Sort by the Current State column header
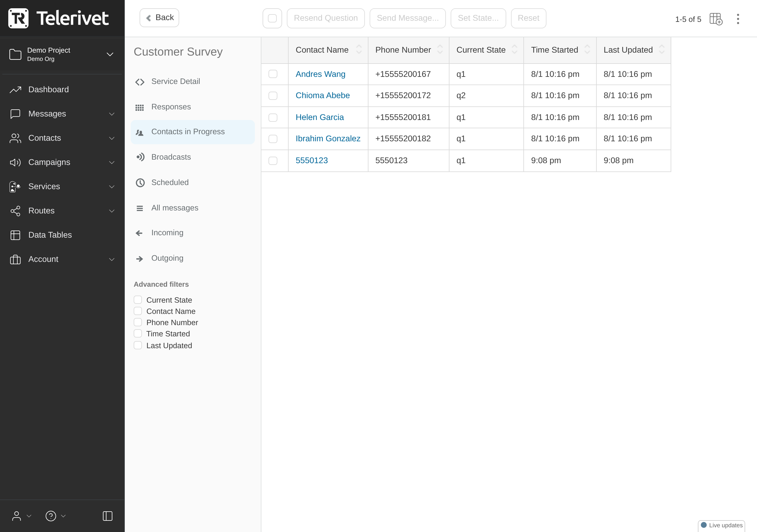The image size is (757, 532). click(x=486, y=50)
